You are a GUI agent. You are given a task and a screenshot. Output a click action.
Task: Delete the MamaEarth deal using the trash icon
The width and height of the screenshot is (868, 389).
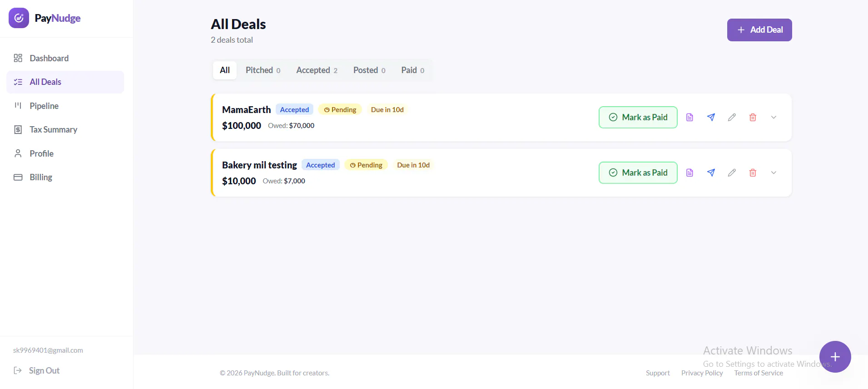753,117
